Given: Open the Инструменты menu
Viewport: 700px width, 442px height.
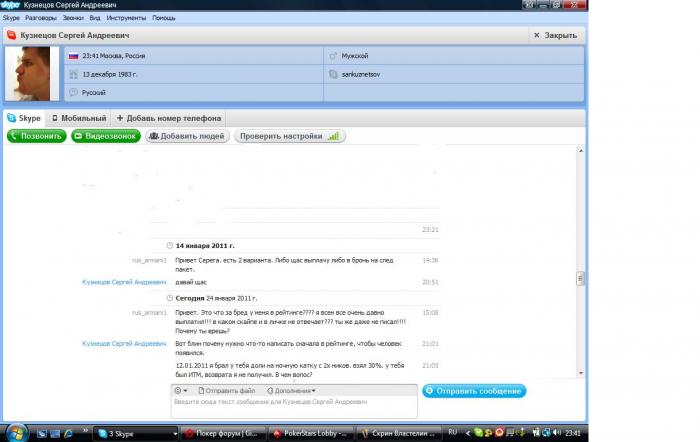Looking at the screenshot, I should click(126, 18).
